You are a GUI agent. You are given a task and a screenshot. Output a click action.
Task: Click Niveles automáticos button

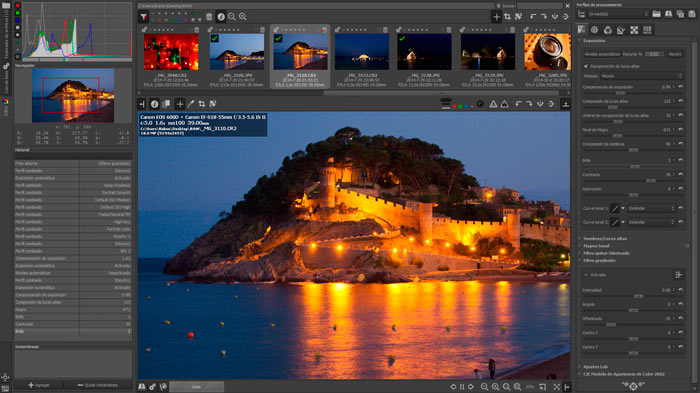click(602, 54)
